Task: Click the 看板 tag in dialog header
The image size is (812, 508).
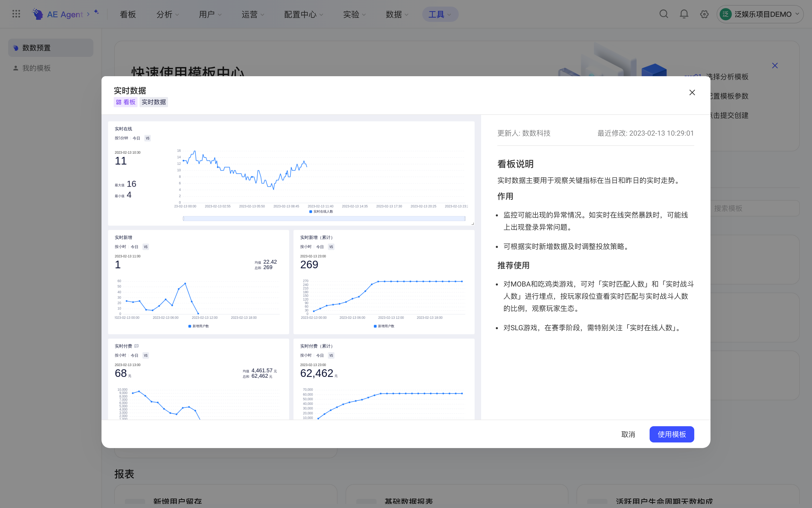Action: pyautogui.click(x=126, y=102)
